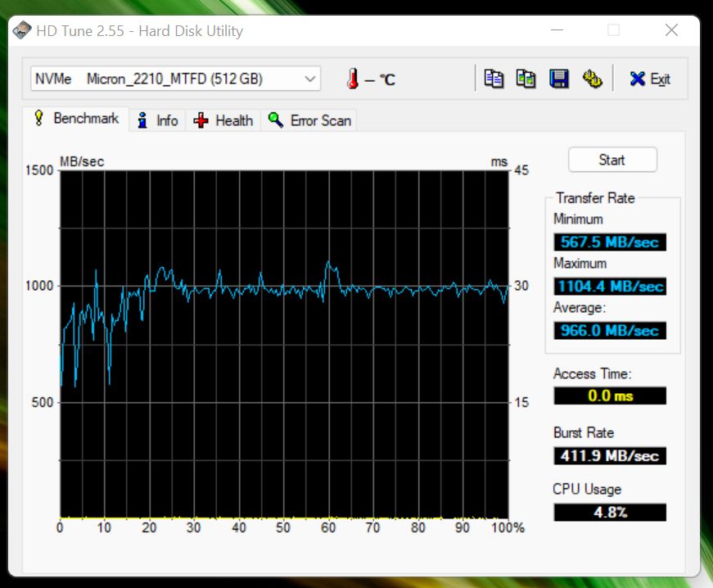Click the CPU Usage label

(587, 489)
